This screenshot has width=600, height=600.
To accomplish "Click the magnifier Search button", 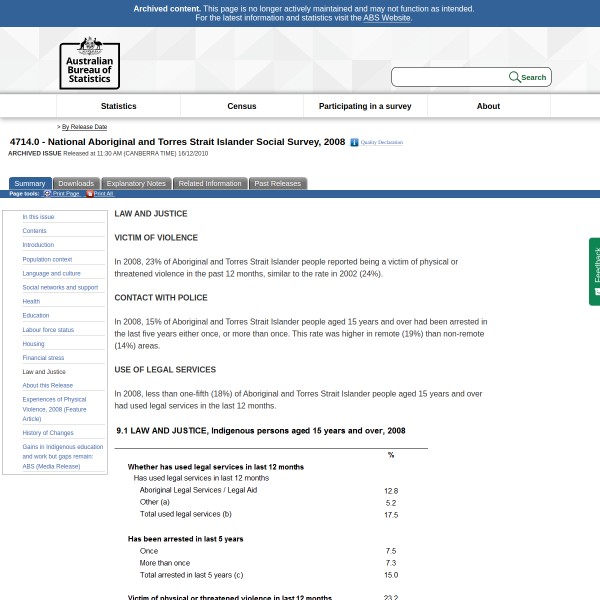I will pos(528,77).
